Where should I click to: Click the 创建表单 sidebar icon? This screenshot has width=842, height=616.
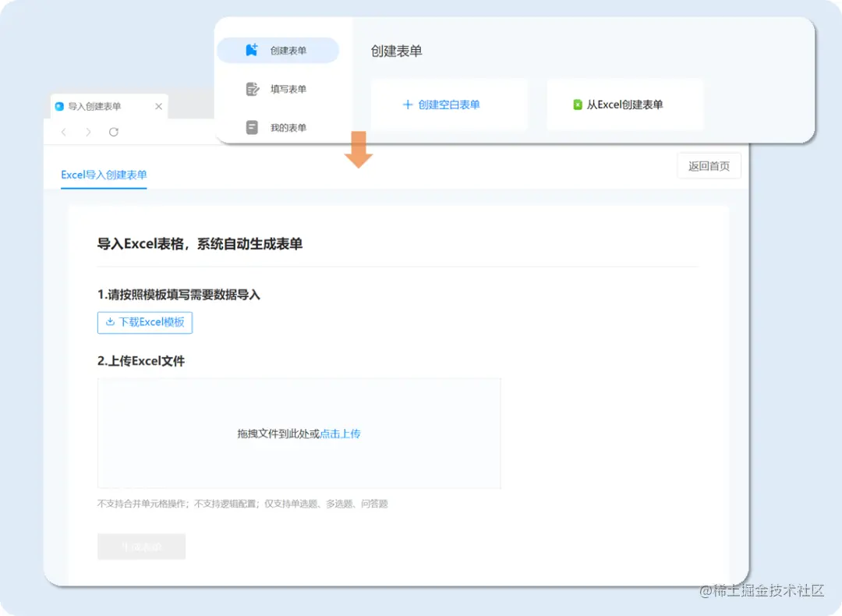251,50
